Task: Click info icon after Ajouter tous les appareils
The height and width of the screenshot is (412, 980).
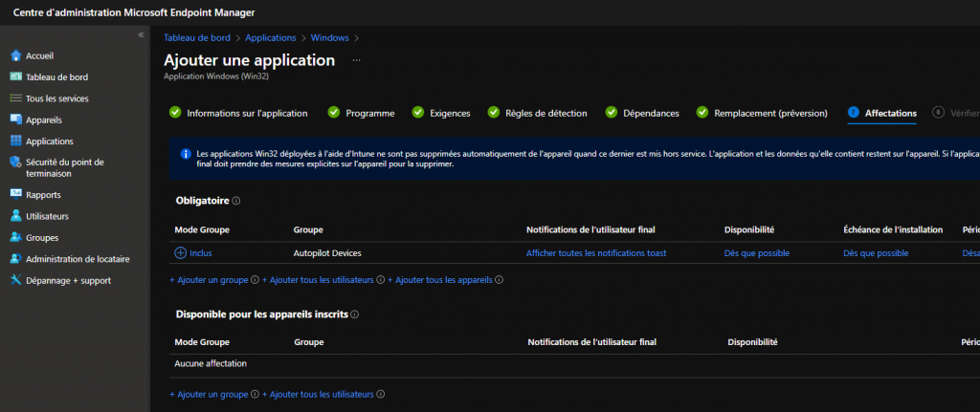Action: coord(500,280)
